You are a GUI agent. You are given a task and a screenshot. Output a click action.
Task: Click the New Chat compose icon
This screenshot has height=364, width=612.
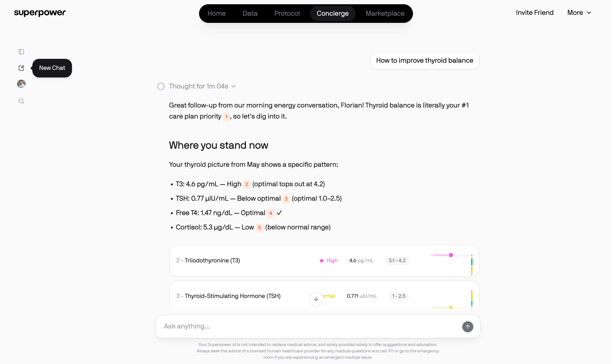coord(21,68)
